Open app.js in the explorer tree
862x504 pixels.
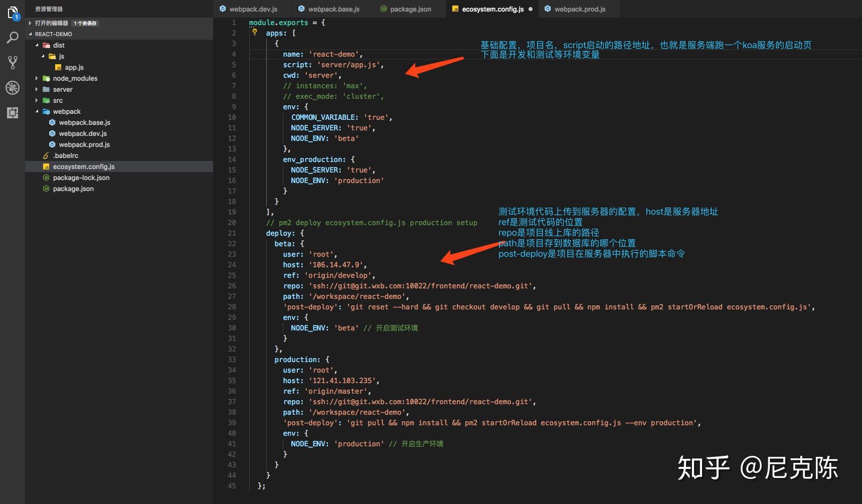74,67
